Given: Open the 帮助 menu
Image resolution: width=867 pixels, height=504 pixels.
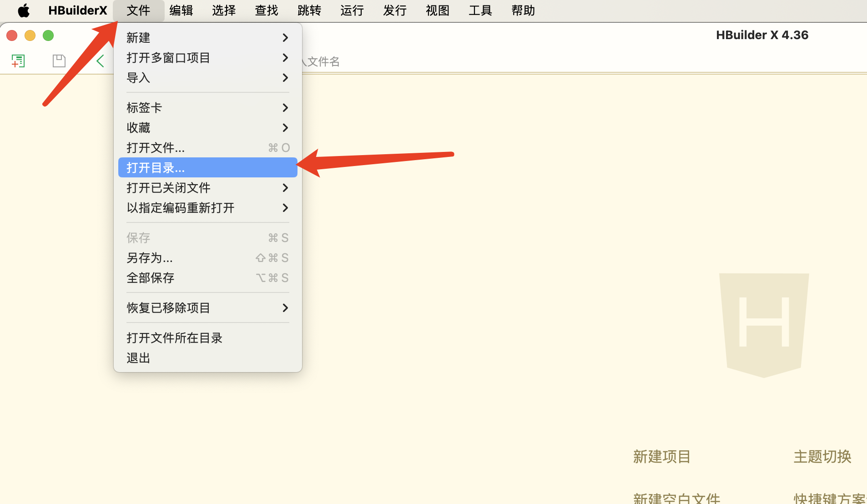Looking at the screenshot, I should [x=523, y=10].
